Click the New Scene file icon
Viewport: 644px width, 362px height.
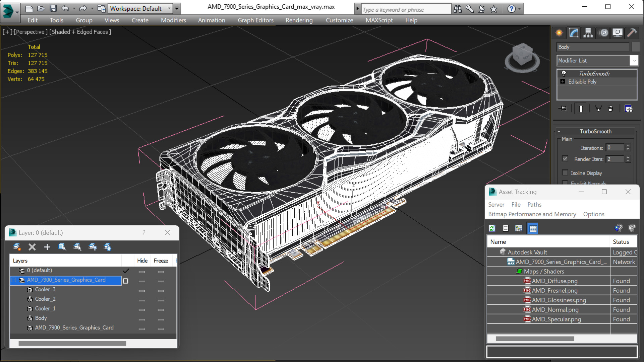[x=29, y=8]
